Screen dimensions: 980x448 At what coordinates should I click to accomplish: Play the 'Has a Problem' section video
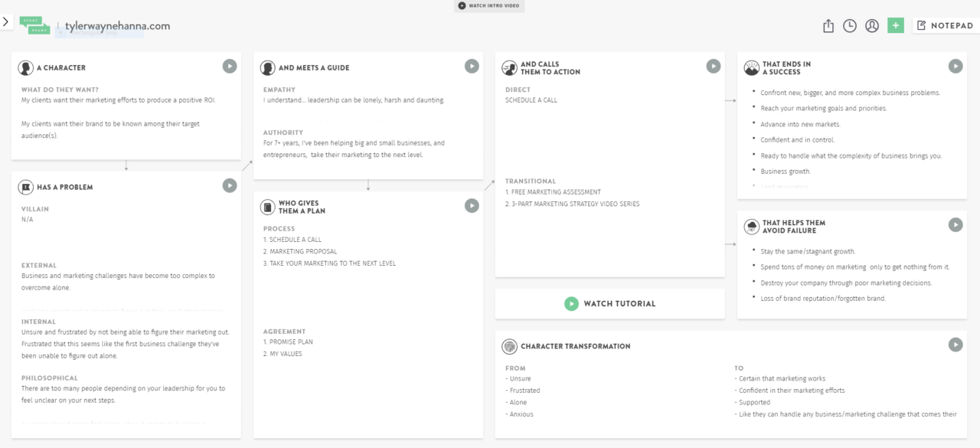[x=230, y=185]
